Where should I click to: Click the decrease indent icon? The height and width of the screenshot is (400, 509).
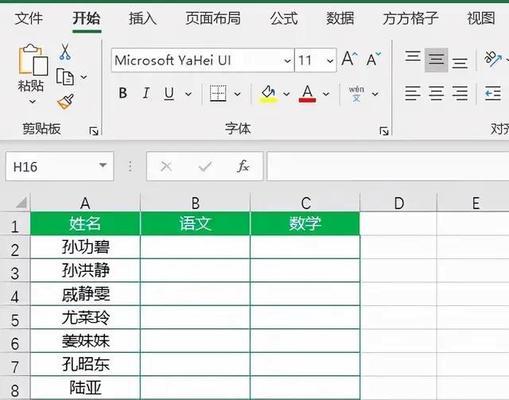493,93
